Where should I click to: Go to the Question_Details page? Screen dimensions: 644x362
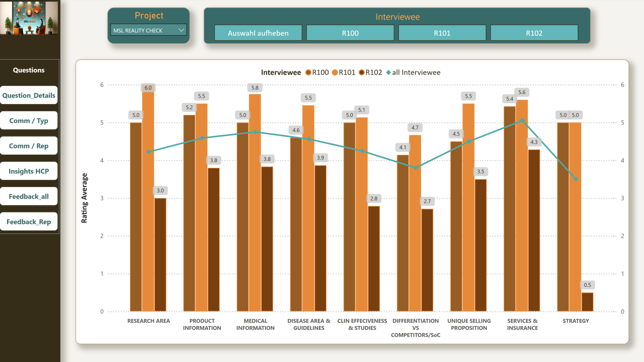[29, 95]
